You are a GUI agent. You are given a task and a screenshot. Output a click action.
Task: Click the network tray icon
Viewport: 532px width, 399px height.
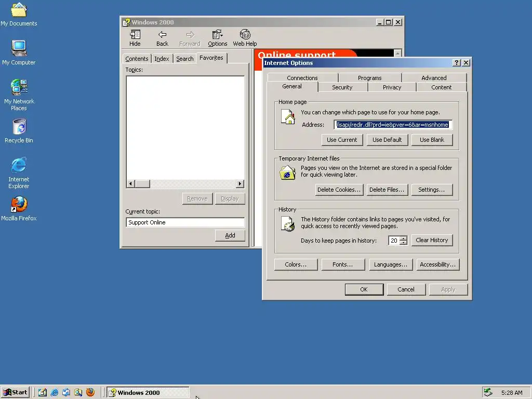click(x=488, y=392)
